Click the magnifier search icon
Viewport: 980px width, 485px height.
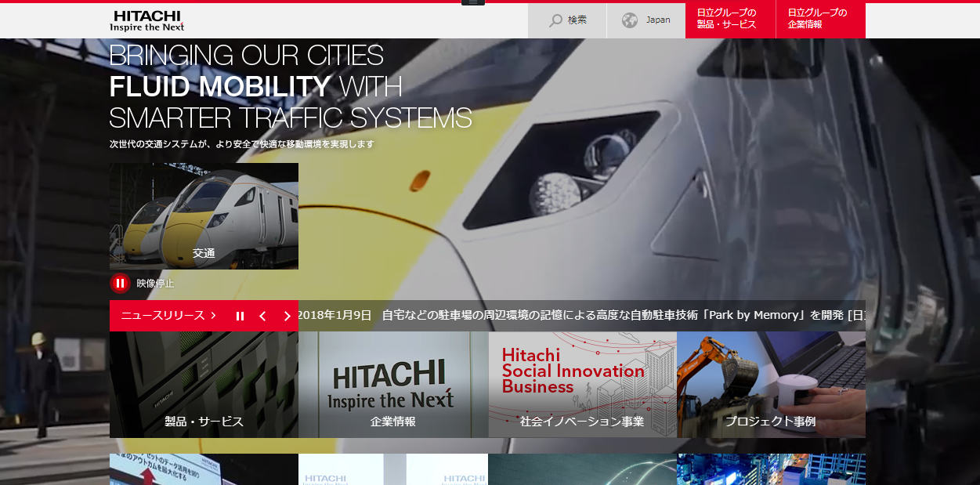[x=555, y=20]
